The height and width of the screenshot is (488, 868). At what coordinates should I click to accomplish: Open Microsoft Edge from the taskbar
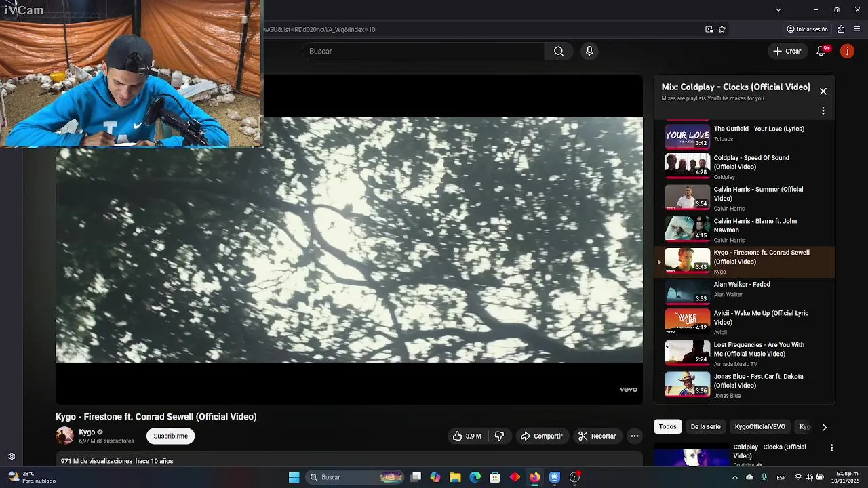[475, 477]
